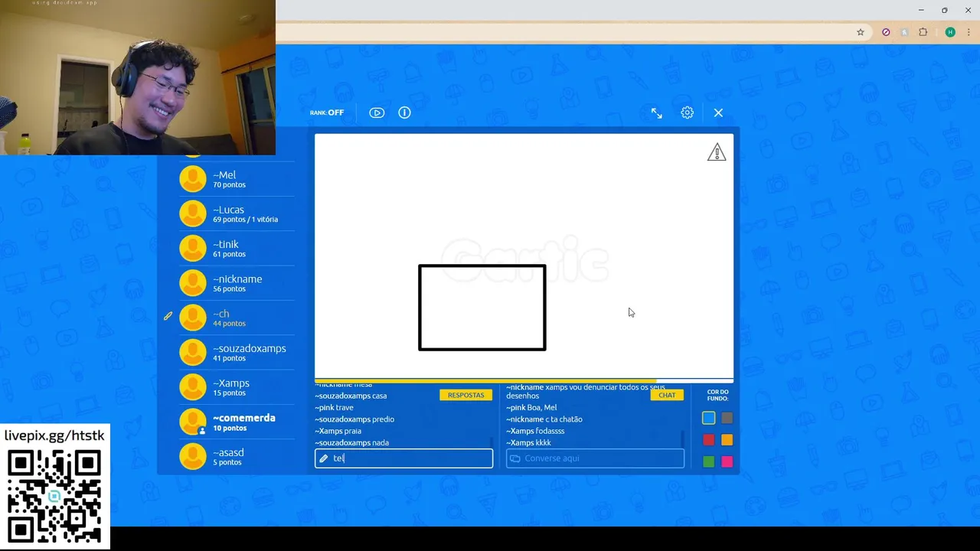The height and width of the screenshot is (551, 980).
Task: Click the yellow round timer bar
Action: click(x=485, y=380)
